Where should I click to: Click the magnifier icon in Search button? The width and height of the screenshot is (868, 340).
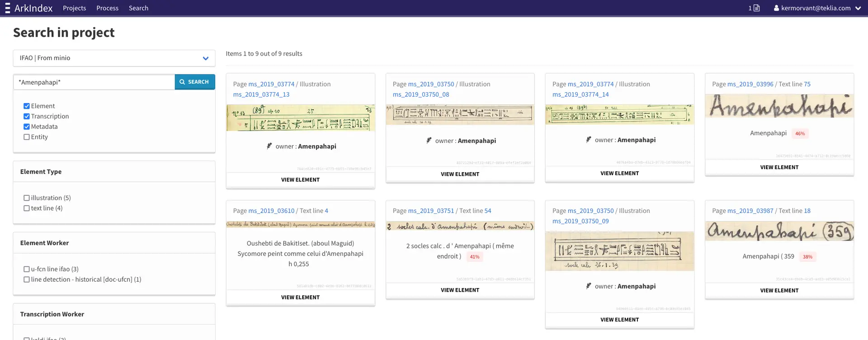point(182,82)
